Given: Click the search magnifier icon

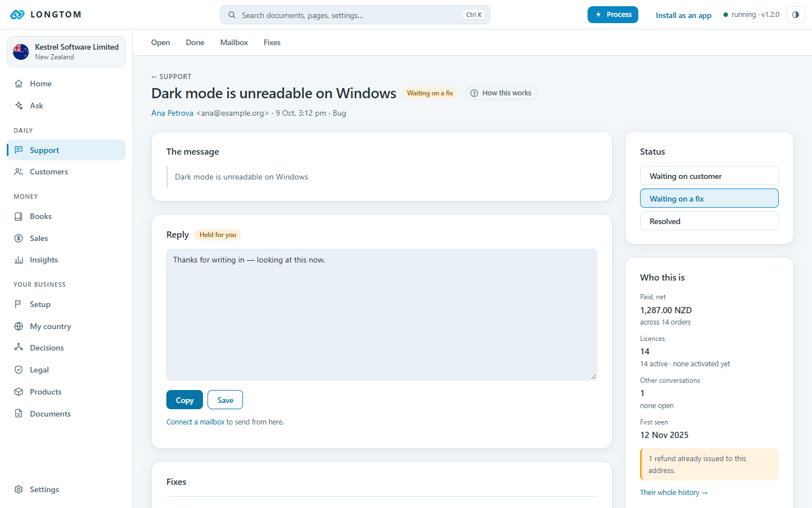Looking at the screenshot, I should (x=232, y=15).
